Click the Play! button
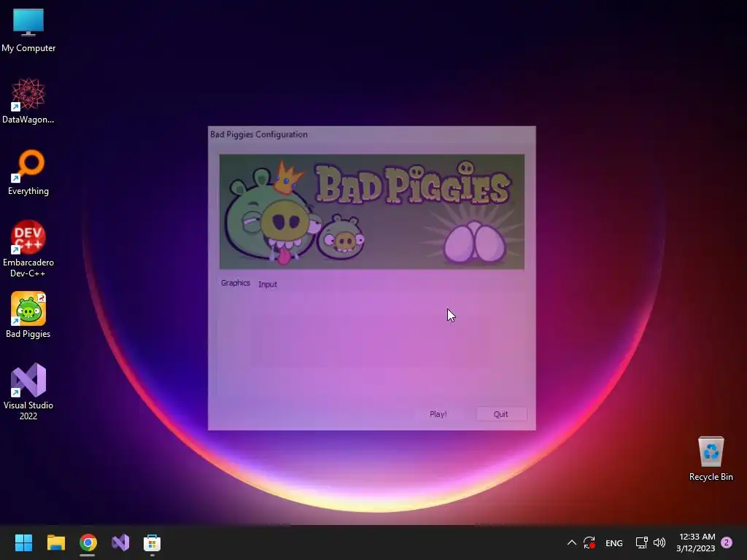 (438, 414)
